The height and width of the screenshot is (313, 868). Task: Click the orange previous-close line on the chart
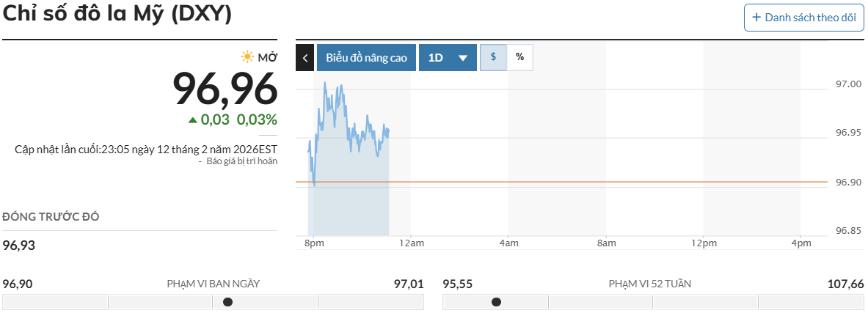558,181
